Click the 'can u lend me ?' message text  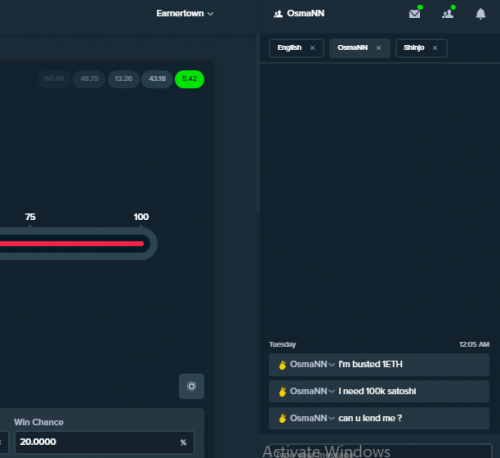[370, 418]
